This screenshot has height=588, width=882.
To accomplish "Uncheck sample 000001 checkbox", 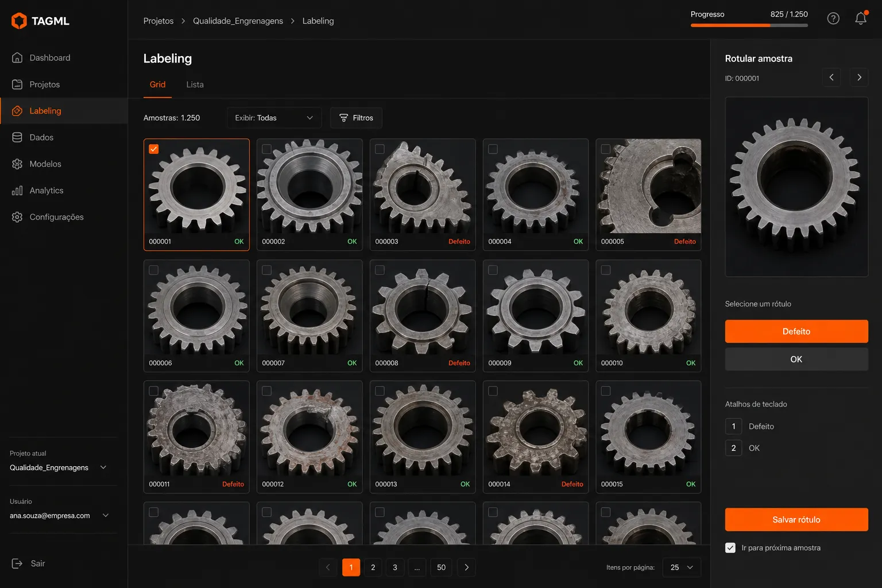I will (154, 149).
